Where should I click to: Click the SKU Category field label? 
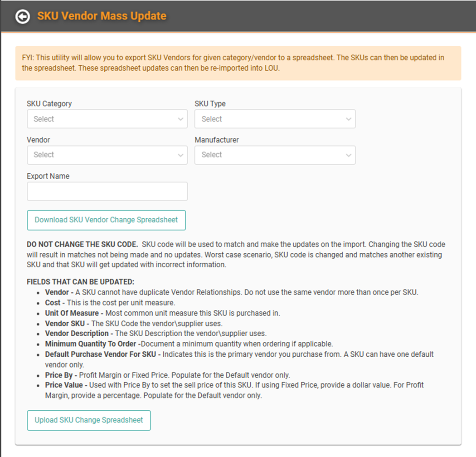(49, 103)
